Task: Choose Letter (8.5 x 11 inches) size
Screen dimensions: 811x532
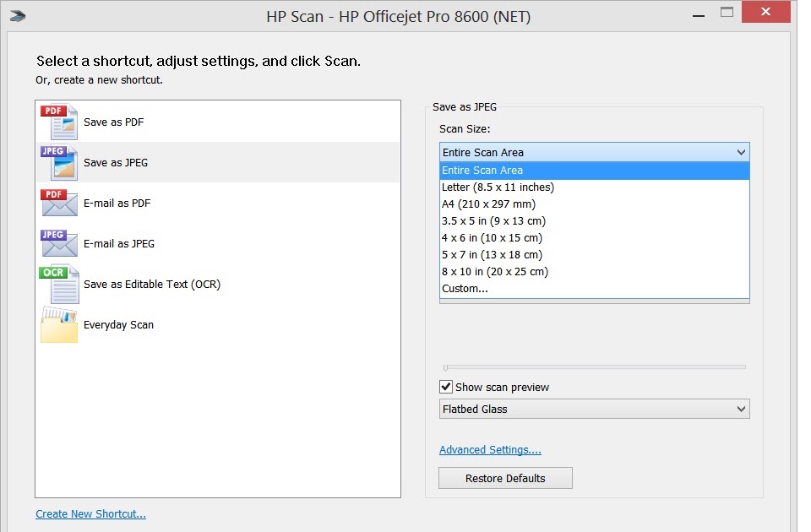Action: (594, 187)
